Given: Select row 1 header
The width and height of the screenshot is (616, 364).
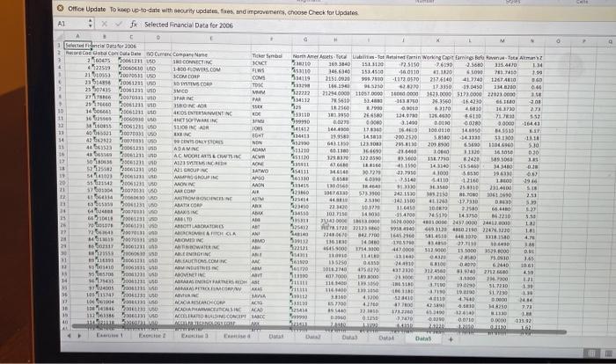Looking at the screenshot, I should pos(59,45).
